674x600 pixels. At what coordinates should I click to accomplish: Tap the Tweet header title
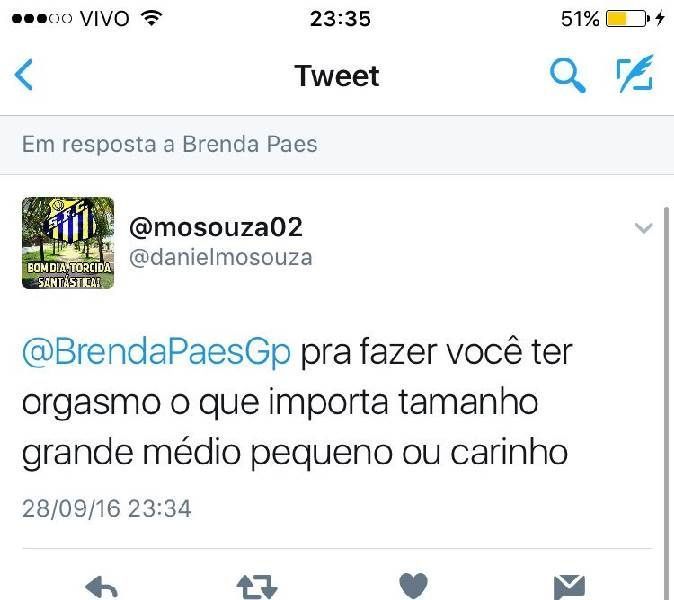coord(337,76)
